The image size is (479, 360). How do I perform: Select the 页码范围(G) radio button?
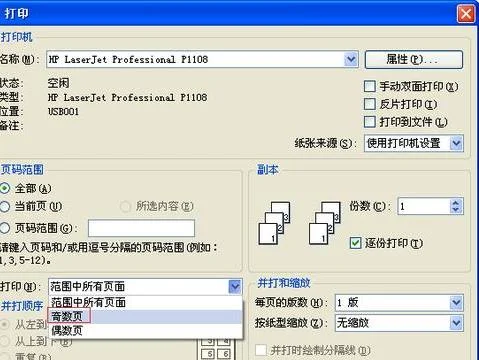5,228
